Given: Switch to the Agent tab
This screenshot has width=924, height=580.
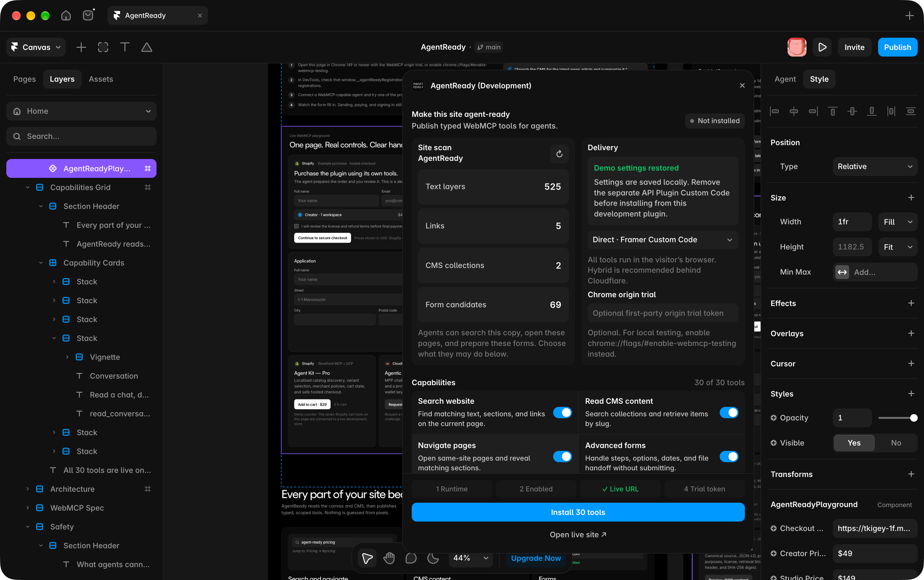Looking at the screenshot, I should pyautogui.click(x=785, y=79).
